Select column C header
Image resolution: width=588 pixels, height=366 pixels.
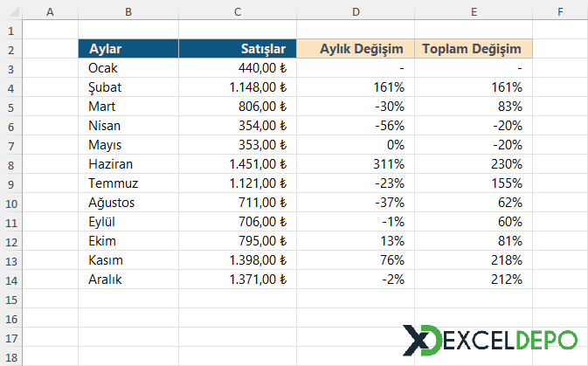point(237,10)
